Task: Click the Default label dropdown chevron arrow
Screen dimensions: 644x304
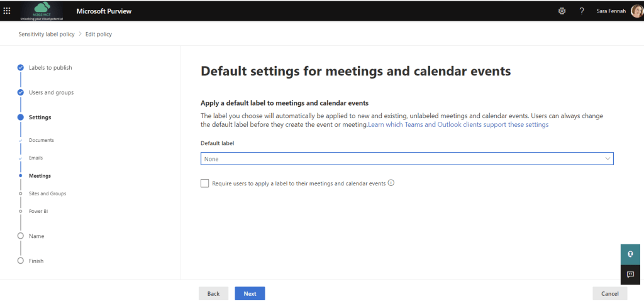Action: pyautogui.click(x=608, y=159)
